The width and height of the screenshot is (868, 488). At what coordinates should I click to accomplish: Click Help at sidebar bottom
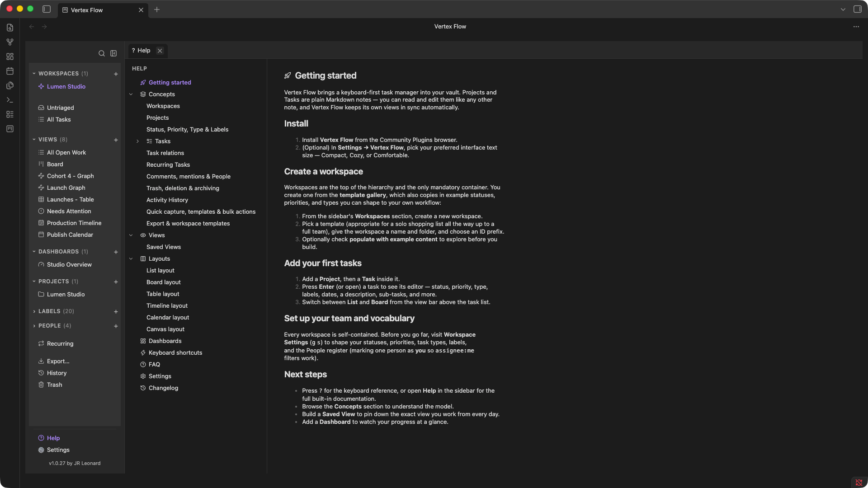[x=49, y=438]
